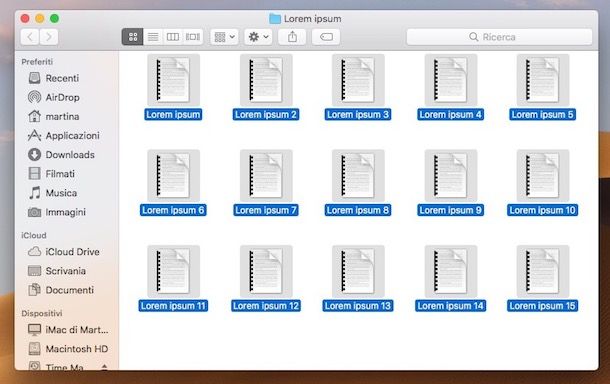Select the Lorem ipsum 2 file icon
This screenshot has height=384, width=610.
(x=266, y=80)
